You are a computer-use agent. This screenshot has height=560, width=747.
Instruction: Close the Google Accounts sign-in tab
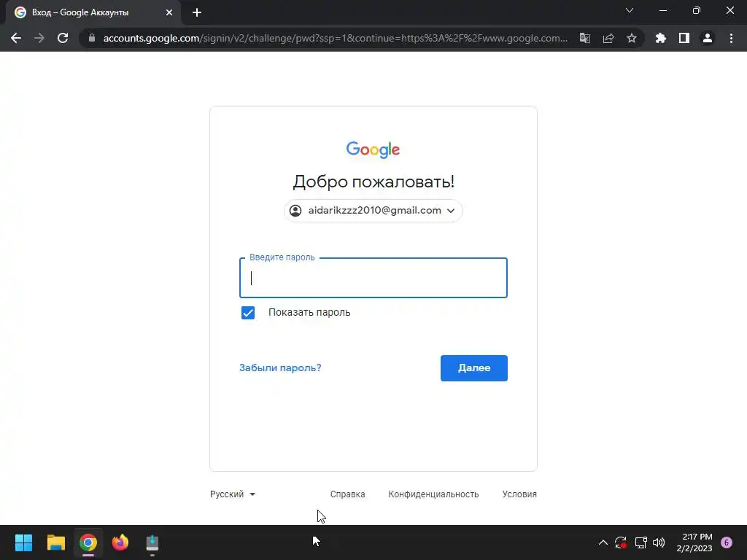click(x=169, y=12)
